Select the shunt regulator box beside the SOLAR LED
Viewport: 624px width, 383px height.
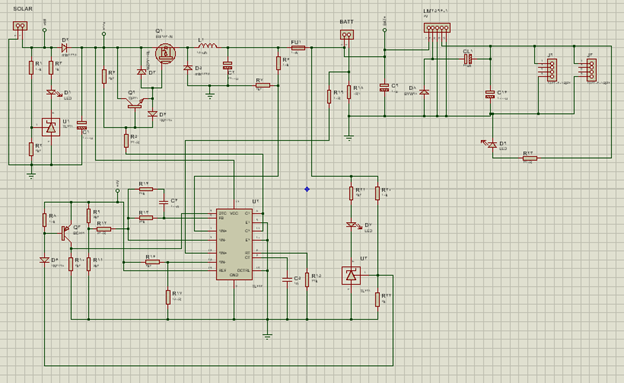tap(51, 127)
